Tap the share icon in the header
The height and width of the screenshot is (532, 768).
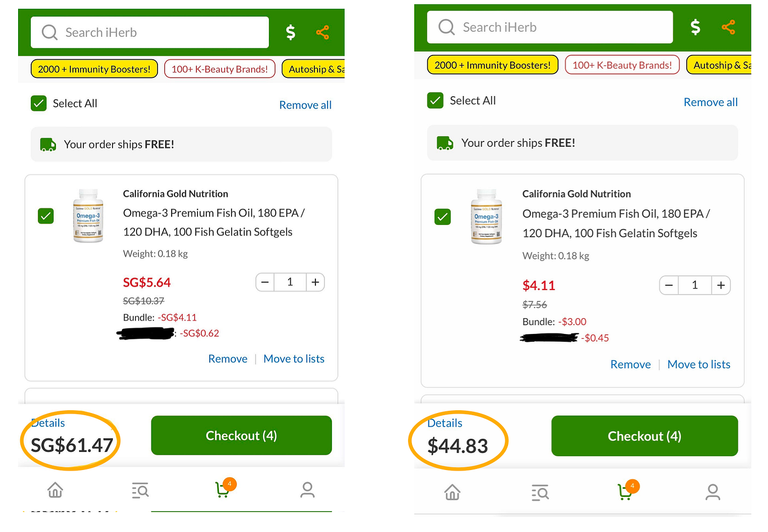pos(323,32)
